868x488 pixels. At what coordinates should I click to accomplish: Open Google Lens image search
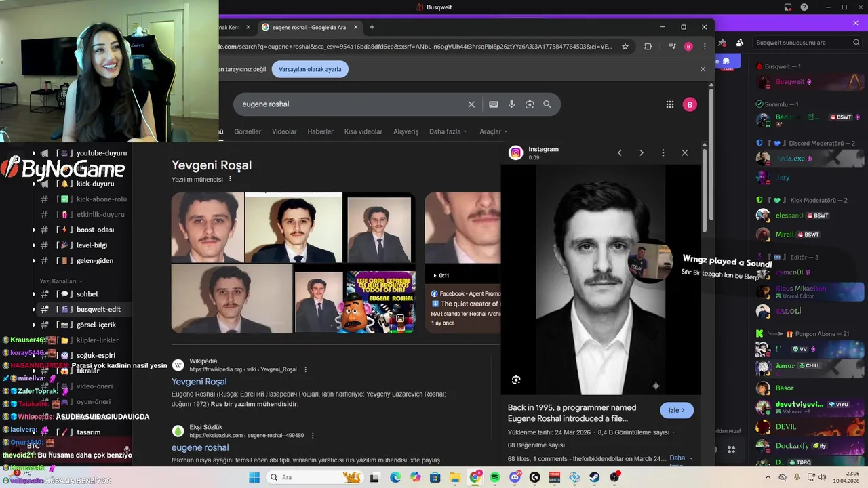[x=530, y=104]
